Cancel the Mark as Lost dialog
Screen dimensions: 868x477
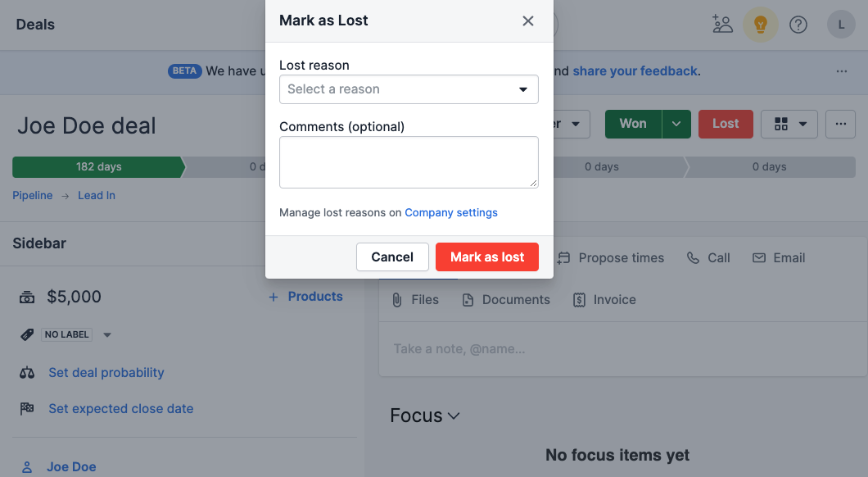(392, 257)
